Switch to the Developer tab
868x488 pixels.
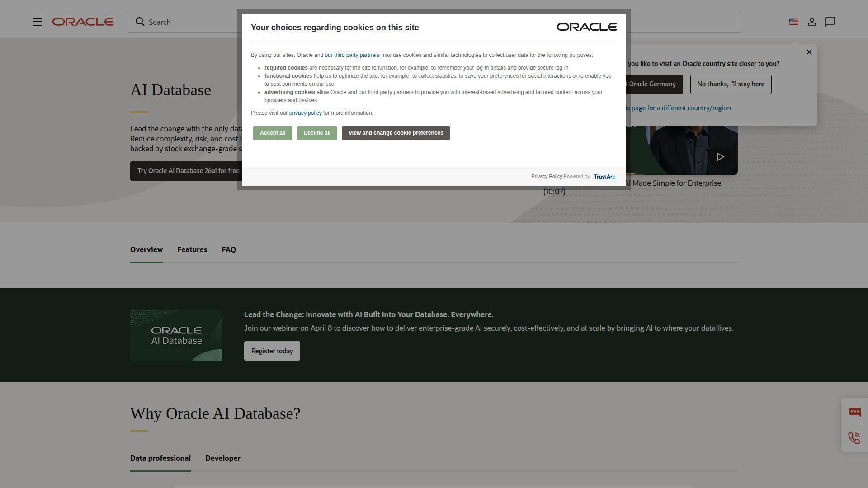(x=222, y=458)
